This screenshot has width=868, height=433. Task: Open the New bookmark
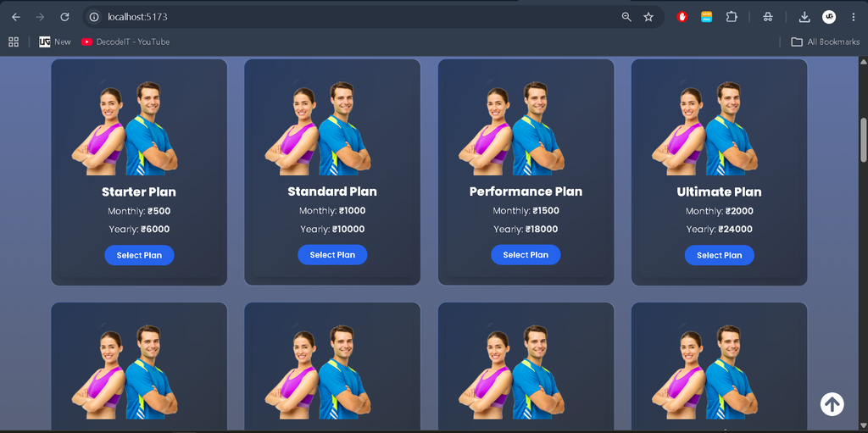55,42
